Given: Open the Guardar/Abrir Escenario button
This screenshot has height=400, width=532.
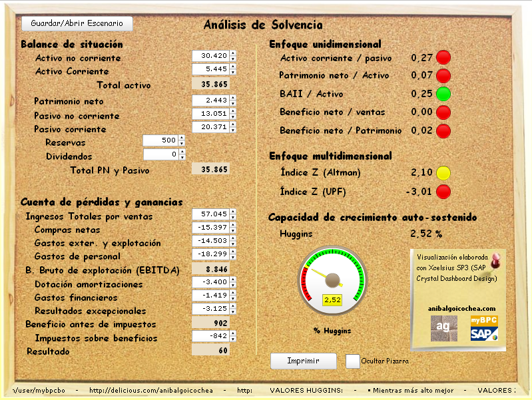Looking at the screenshot, I should click(x=77, y=23).
